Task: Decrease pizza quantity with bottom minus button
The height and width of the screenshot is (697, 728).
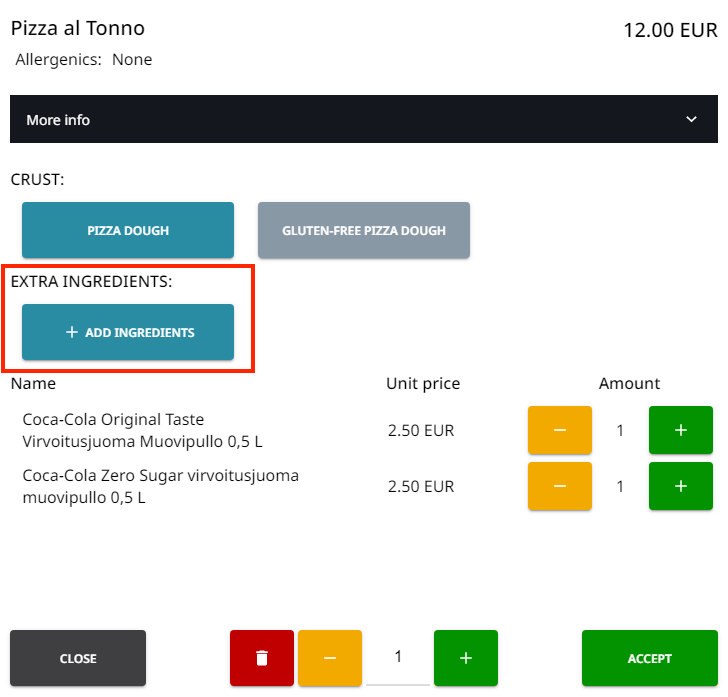Action: click(330, 658)
